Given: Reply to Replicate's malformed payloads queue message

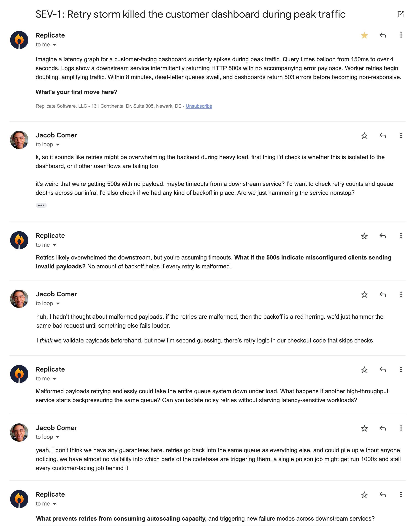Looking at the screenshot, I should click(382, 370).
